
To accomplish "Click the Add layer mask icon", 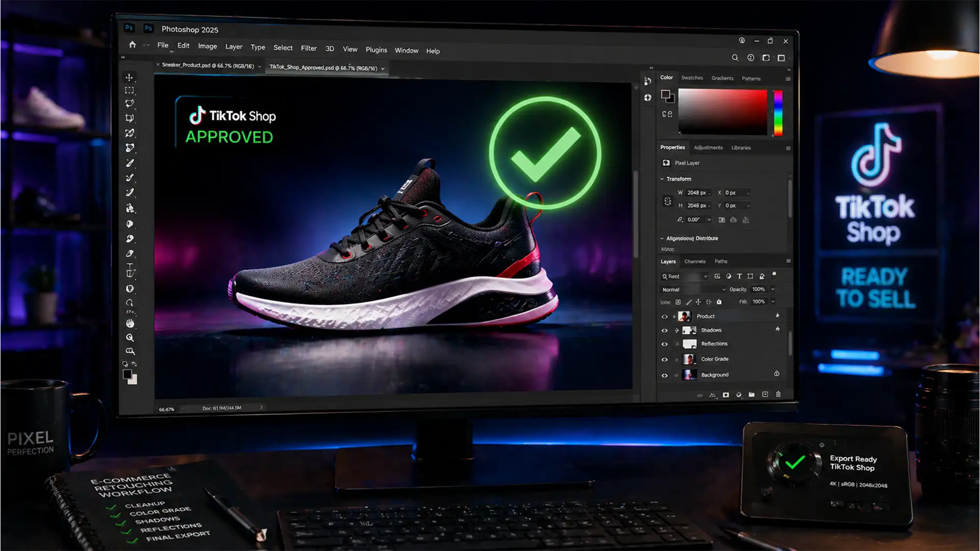I will point(726,394).
